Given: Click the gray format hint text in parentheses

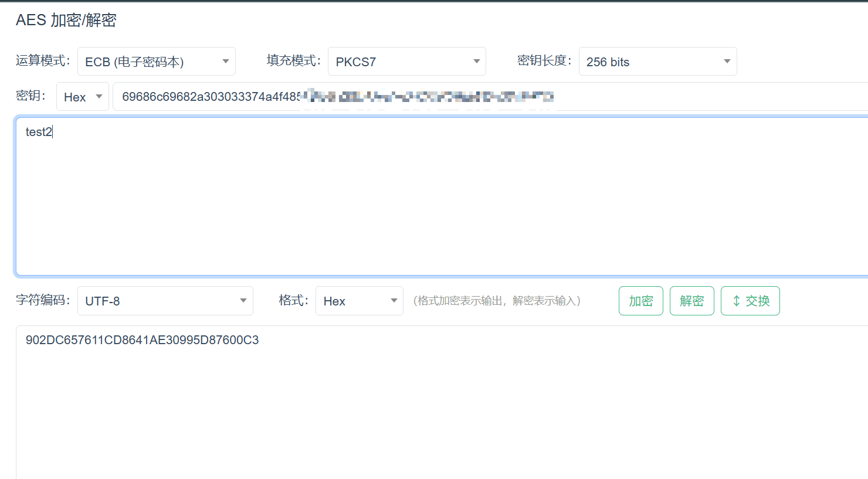Looking at the screenshot, I should (x=497, y=301).
